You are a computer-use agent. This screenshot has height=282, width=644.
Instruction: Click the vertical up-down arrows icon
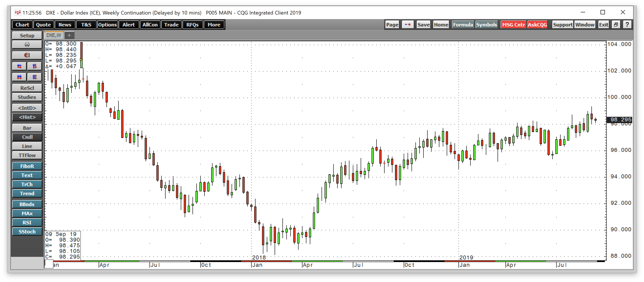tap(35, 66)
